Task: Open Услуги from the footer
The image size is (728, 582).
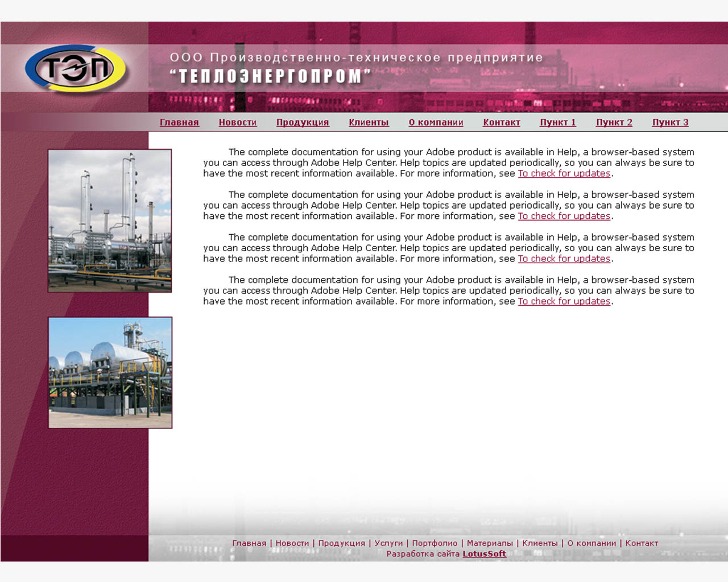Action: click(388, 543)
